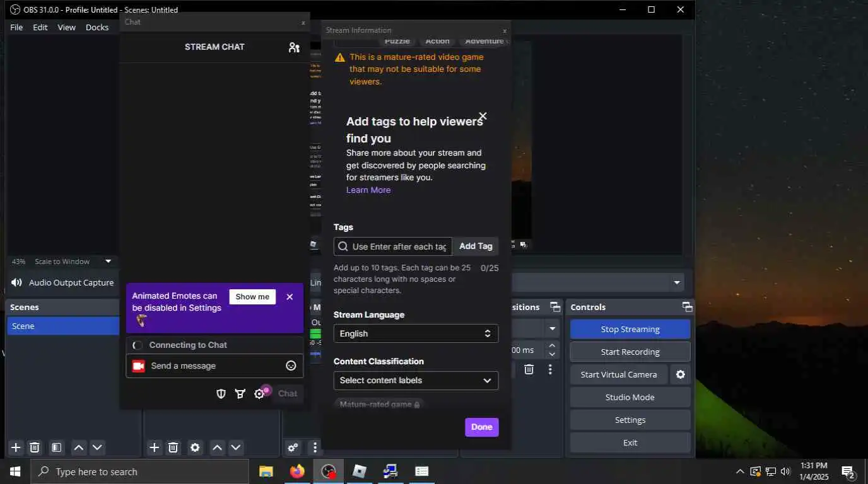The height and width of the screenshot is (484, 868).
Task: Move scene up with the arrow icon
Action: (79, 447)
